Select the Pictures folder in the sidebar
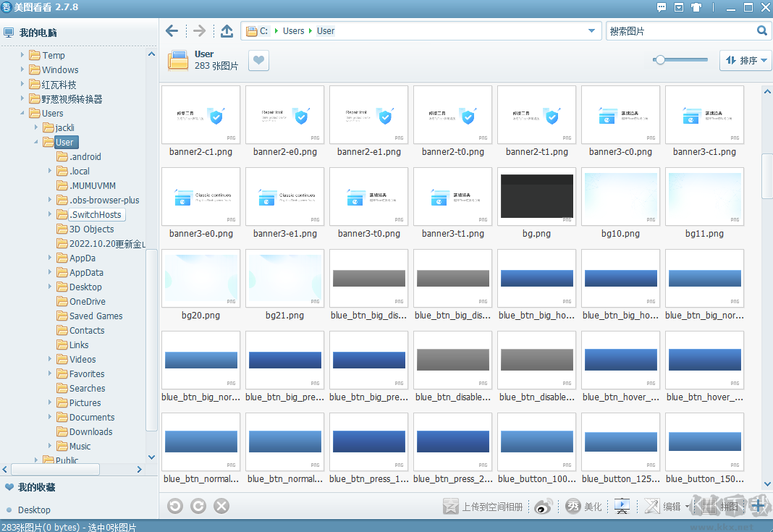 tap(85, 403)
